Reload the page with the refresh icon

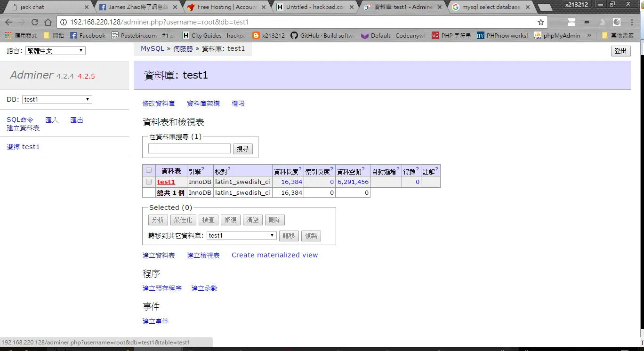pyautogui.click(x=35, y=22)
